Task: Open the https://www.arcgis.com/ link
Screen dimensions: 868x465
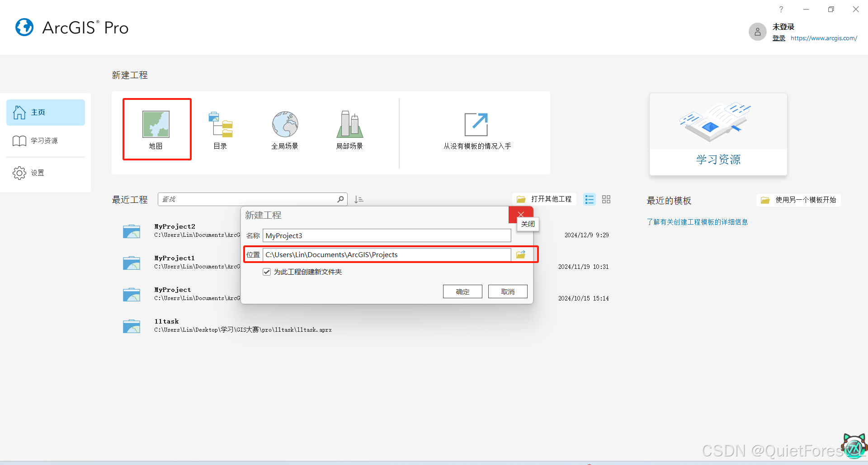Action: click(x=824, y=38)
